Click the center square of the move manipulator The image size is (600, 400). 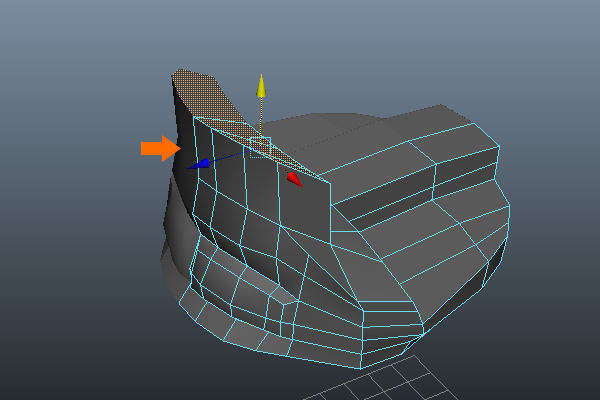[260, 147]
